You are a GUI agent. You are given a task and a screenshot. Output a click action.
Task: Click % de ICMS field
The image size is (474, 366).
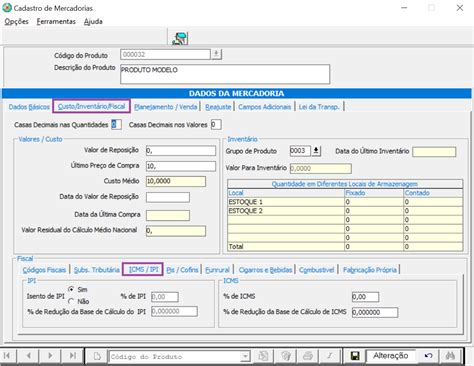tap(365, 297)
